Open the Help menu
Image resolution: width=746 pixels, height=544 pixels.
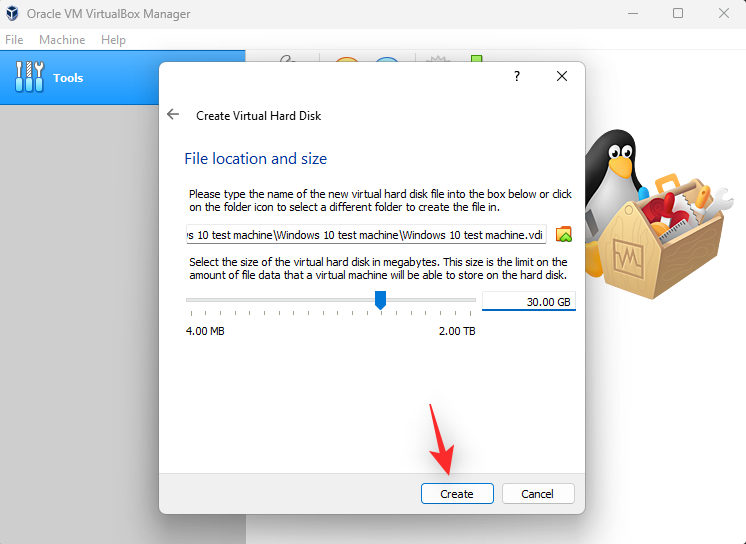coord(113,40)
